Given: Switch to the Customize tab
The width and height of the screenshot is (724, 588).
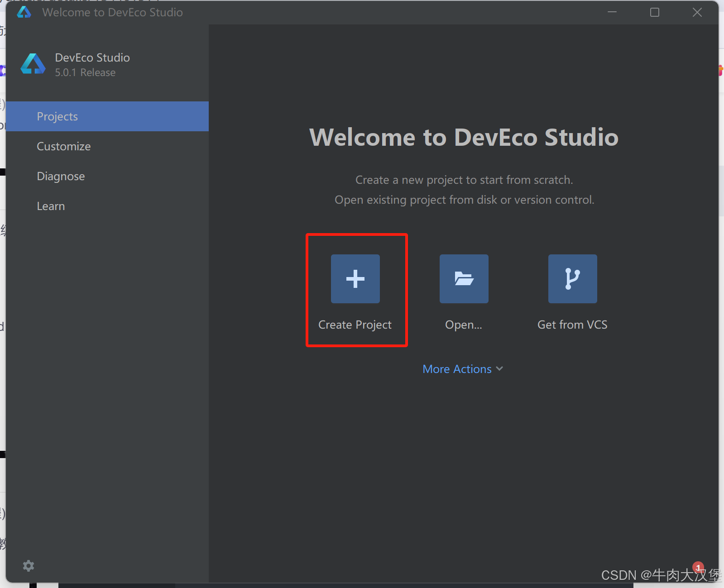Looking at the screenshot, I should (107, 146).
